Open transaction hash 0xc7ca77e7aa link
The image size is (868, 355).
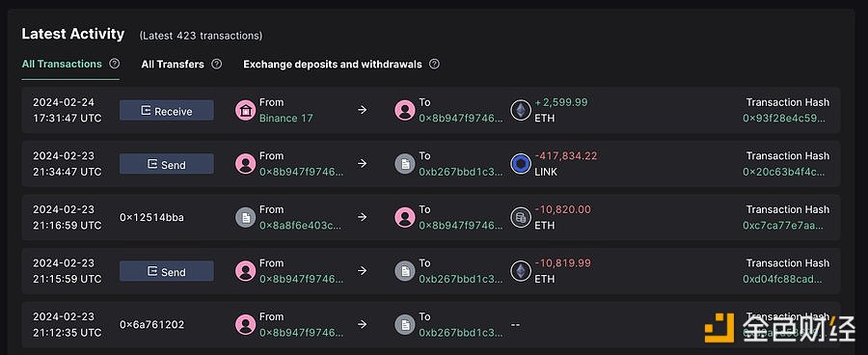(x=784, y=226)
